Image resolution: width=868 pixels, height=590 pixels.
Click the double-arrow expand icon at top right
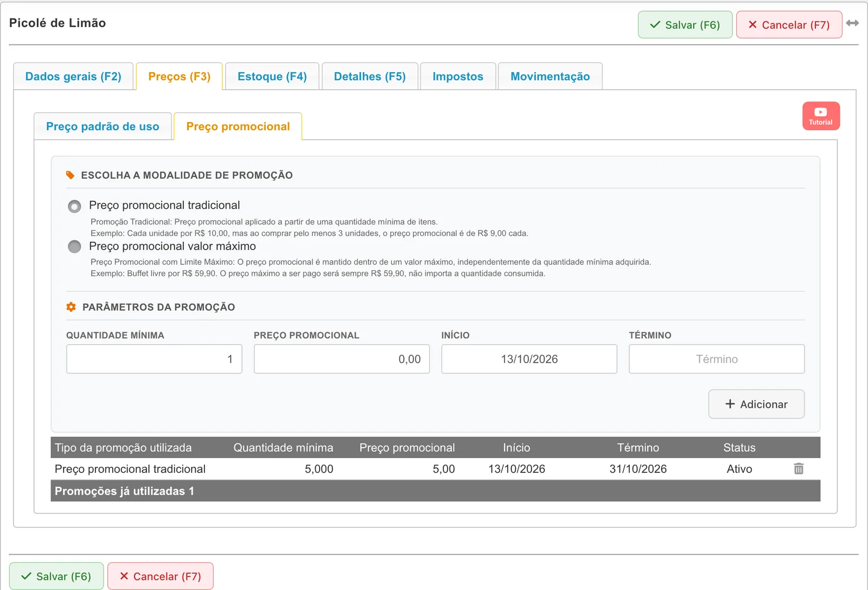click(x=852, y=23)
